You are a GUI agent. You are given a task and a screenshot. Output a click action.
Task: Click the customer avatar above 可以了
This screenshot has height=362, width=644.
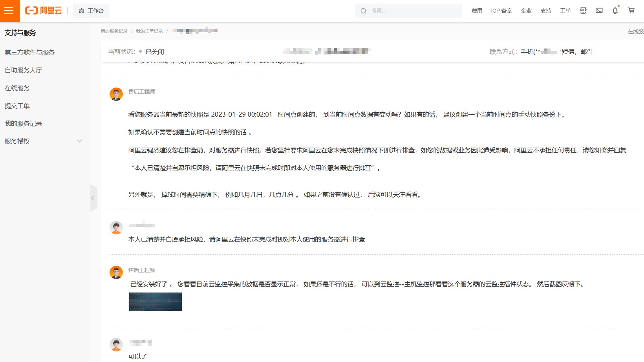pyautogui.click(x=116, y=345)
